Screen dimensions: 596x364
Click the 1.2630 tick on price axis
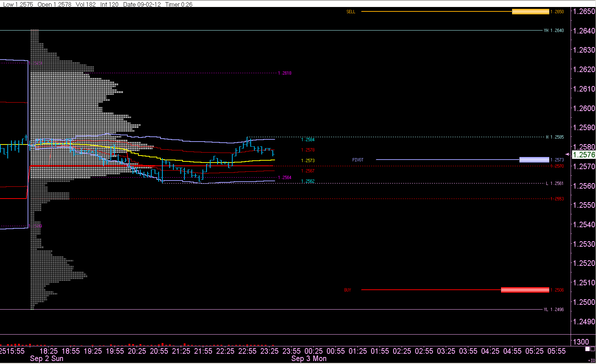[584, 50]
